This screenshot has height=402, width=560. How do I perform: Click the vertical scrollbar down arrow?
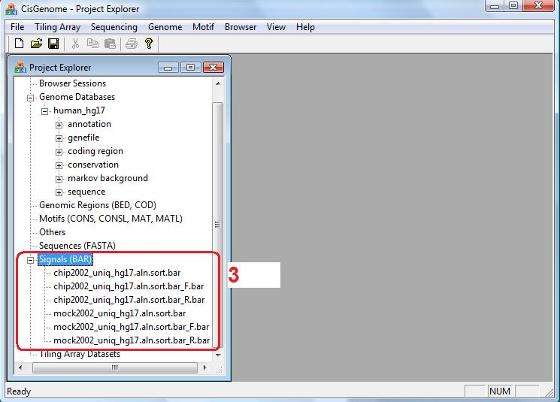218,355
